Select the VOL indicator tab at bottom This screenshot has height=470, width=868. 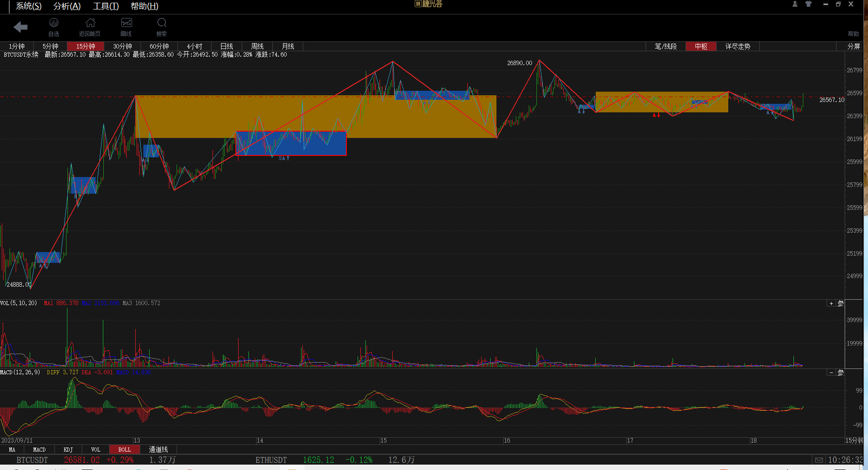tap(95, 449)
